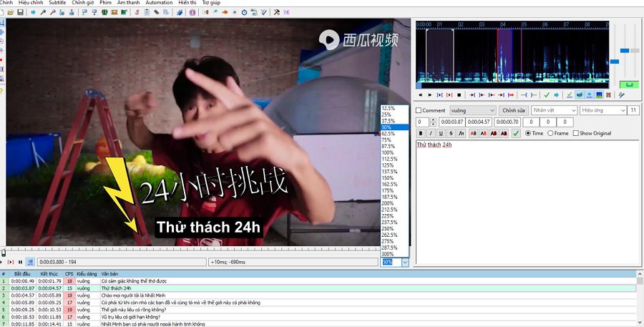Open the 'Âm thanh' menu

pos(130,3)
